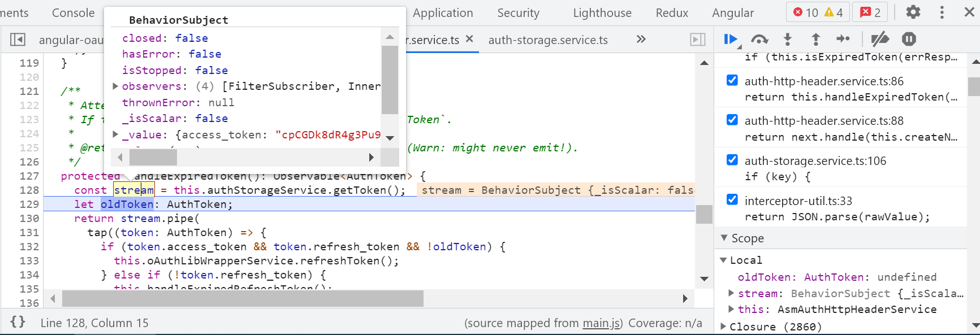Open the Security tab
The width and height of the screenshot is (980, 335).
518,12
